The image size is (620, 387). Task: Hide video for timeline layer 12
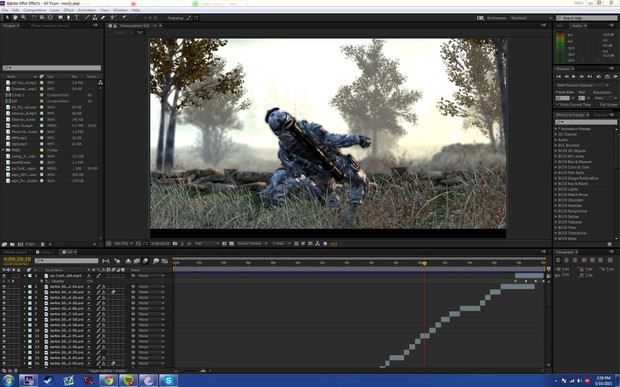pos(4,341)
